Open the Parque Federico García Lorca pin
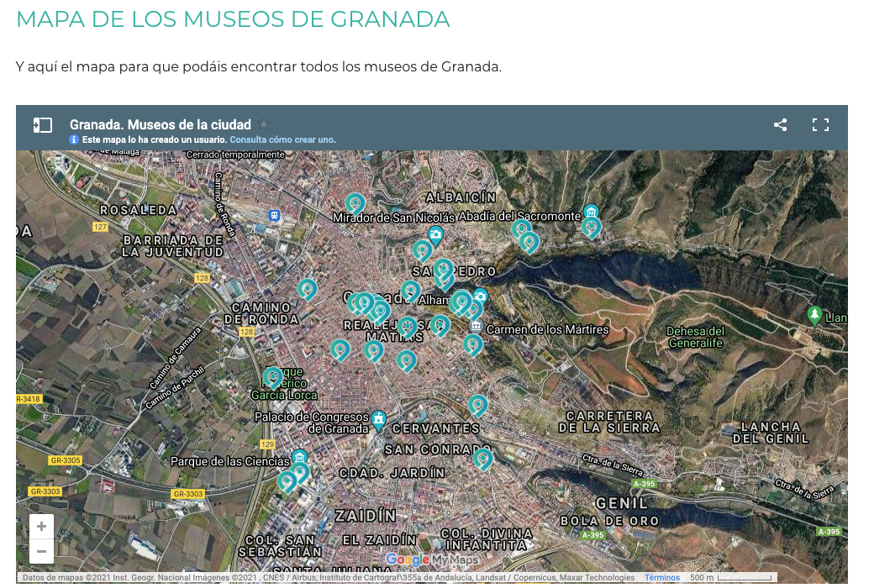 coord(272,377)
